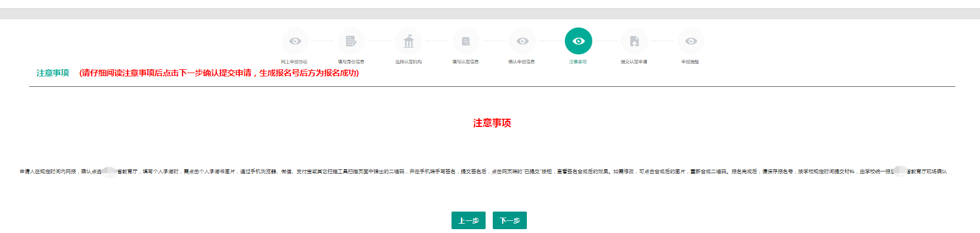Click the 申报提醒 eye step icon
Viewport: 980px width, 233px height.
tap(691, 41)
